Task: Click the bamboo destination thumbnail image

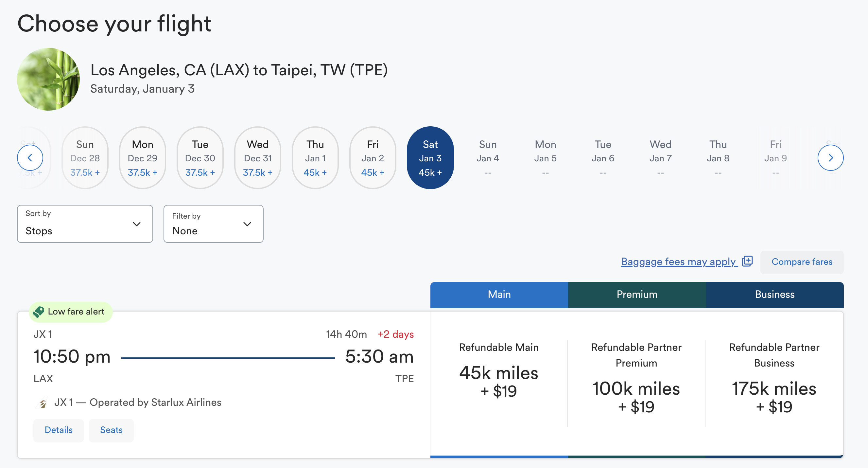Action: click(x=48, y=79)
